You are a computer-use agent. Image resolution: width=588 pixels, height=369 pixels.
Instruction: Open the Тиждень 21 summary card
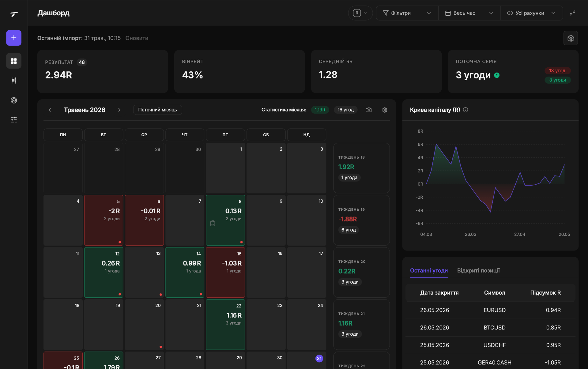[361, 324]
